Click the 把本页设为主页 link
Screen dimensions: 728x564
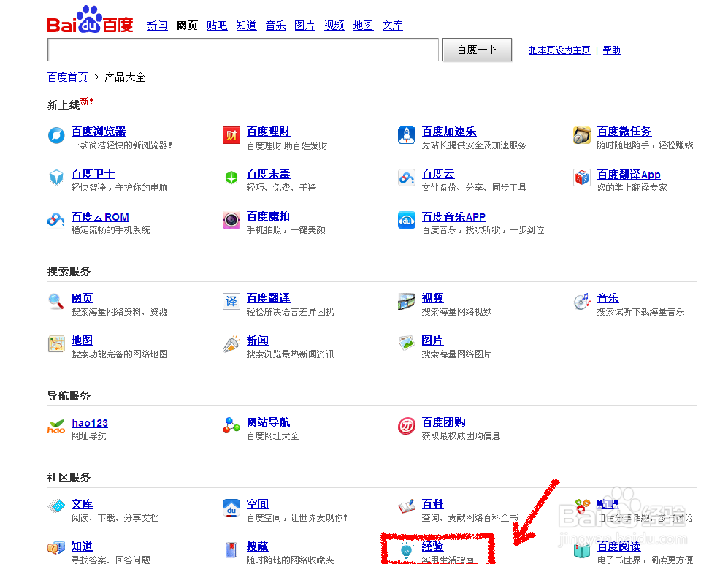click(559, 50)
